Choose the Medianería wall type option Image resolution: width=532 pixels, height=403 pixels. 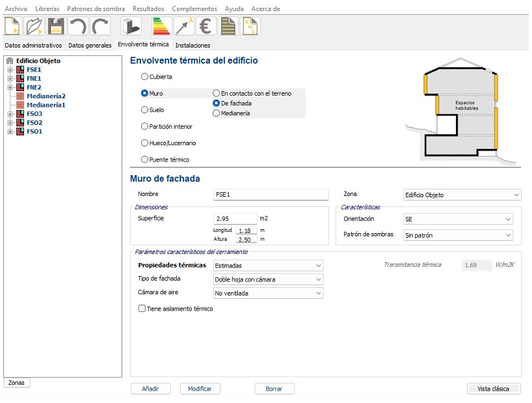pyautogui.click(x=217, y=113)
